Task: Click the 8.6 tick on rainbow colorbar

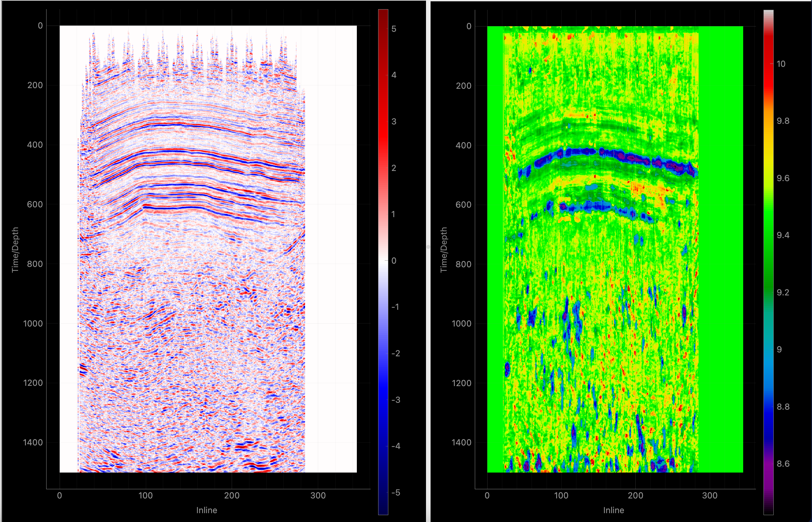Action: (x=783, y=464)
